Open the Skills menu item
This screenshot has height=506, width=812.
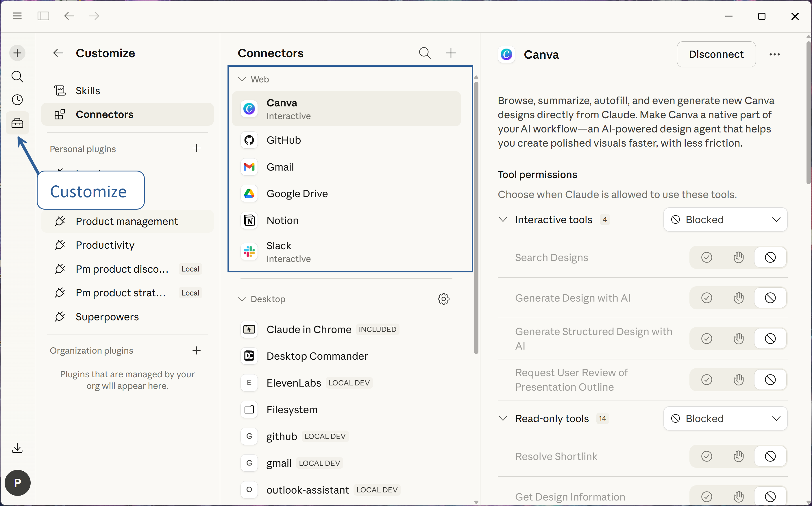[88, 91]
